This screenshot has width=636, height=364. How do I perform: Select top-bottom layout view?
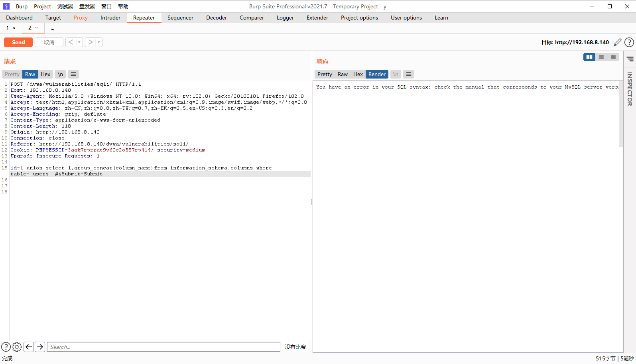(601, 57)
